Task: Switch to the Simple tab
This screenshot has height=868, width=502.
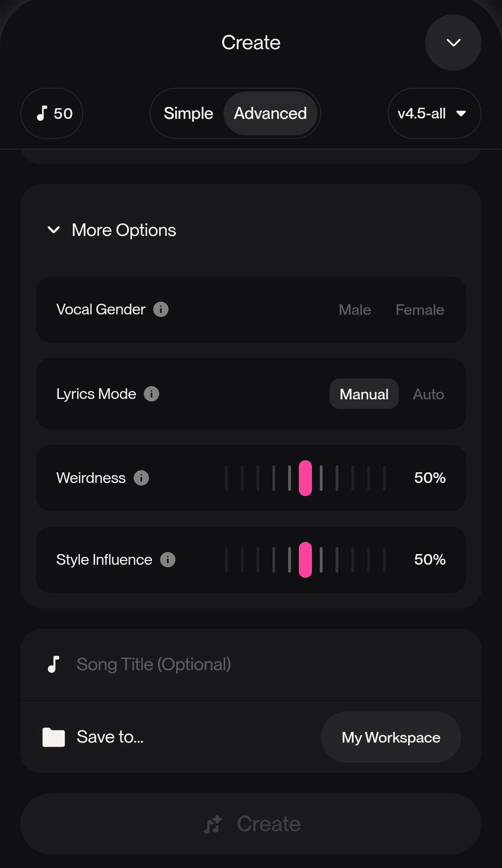Action: (188, 113)
